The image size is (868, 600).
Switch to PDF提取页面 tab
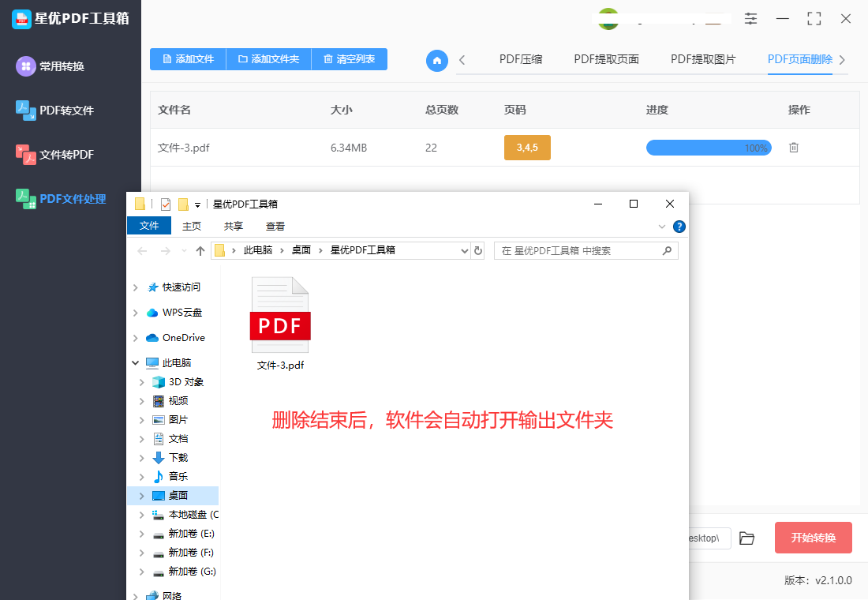(607, 59)
